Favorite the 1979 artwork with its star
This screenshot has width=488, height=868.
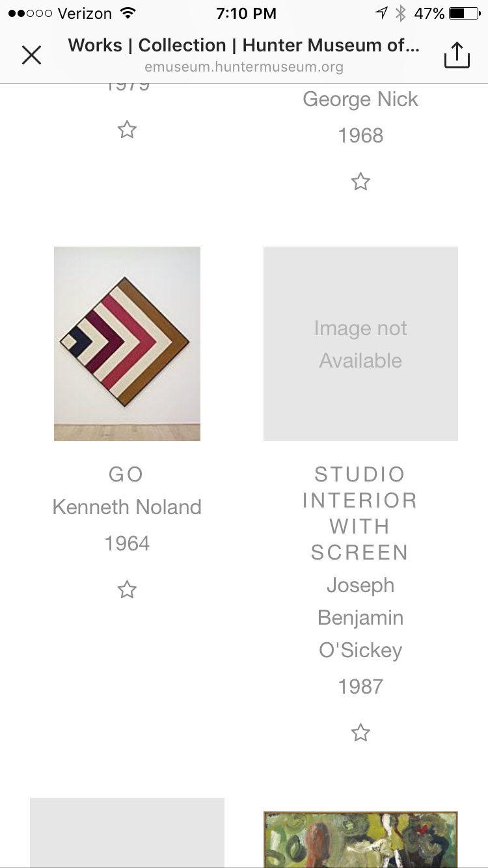tap(127, 130)
